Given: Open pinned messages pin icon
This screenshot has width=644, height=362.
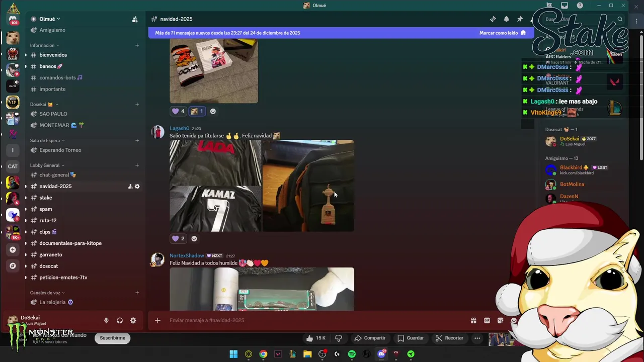Looking at the screenshot, I should [520, 19].
